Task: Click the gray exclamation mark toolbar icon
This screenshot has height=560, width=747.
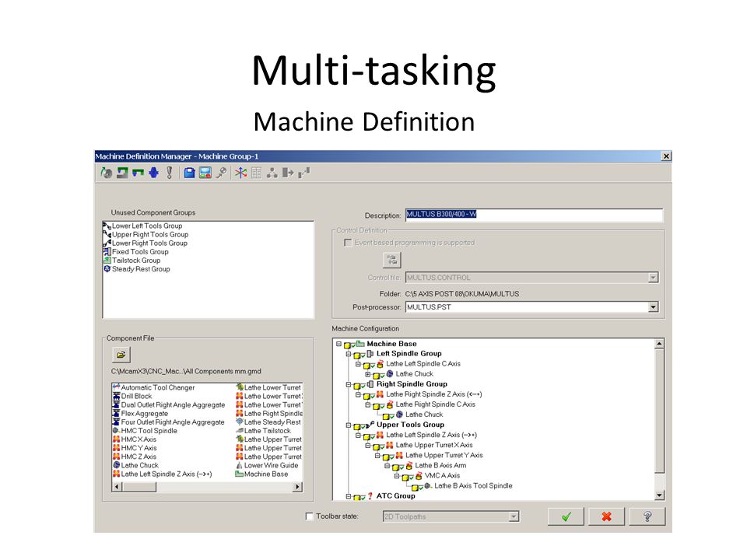Action: point(169,173)
